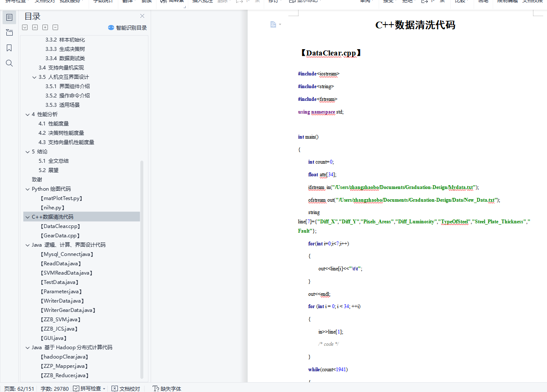Click the collapse-all up arrow in 目录 panel
Image resolution: width=547 pixels, height=392 pixels.
(35, 27)
